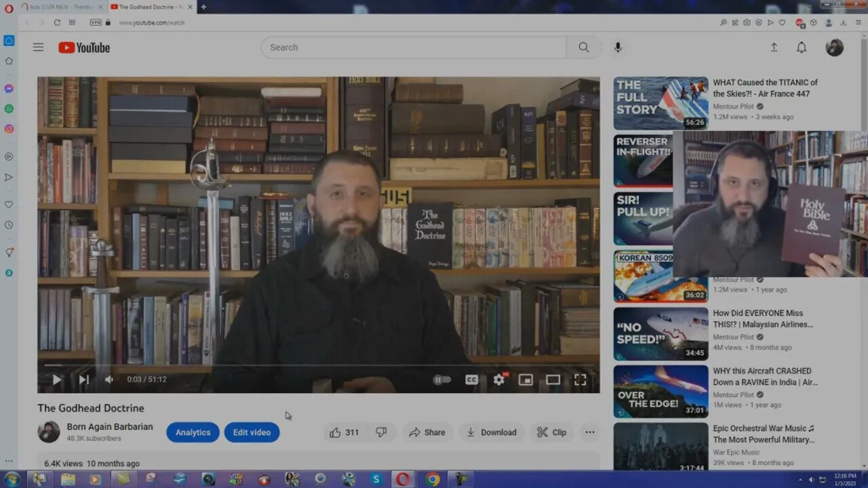Create a Clip from the video
The image size is (868, 488).
552,432
